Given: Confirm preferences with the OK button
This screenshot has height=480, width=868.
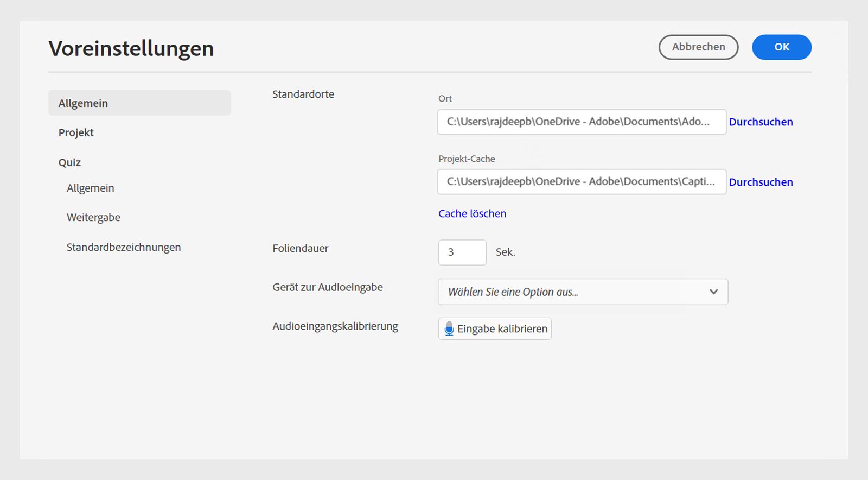Looking at the screenshot, I should (781, 47).
